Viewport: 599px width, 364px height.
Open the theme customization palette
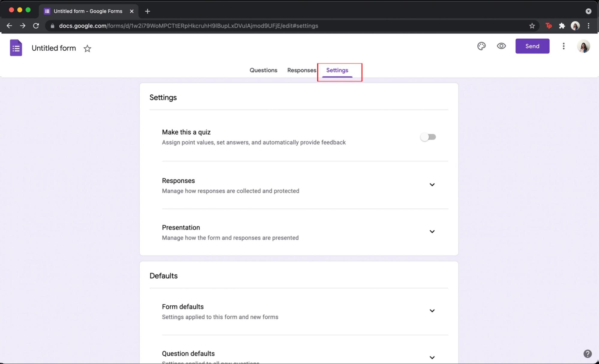(x=481, y=46)
